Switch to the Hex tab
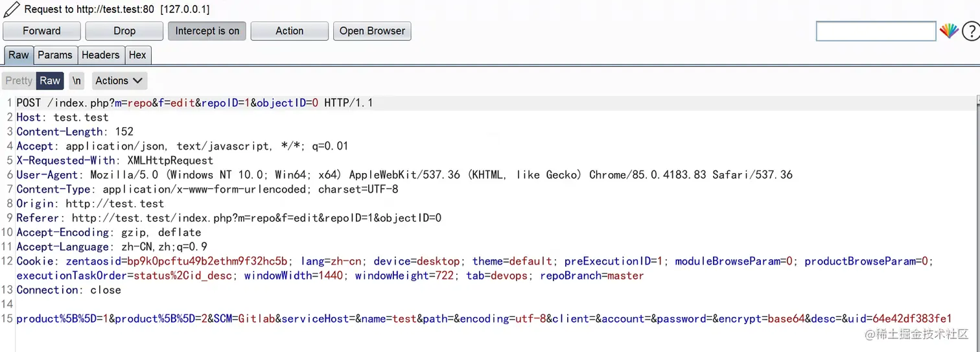 137,55
